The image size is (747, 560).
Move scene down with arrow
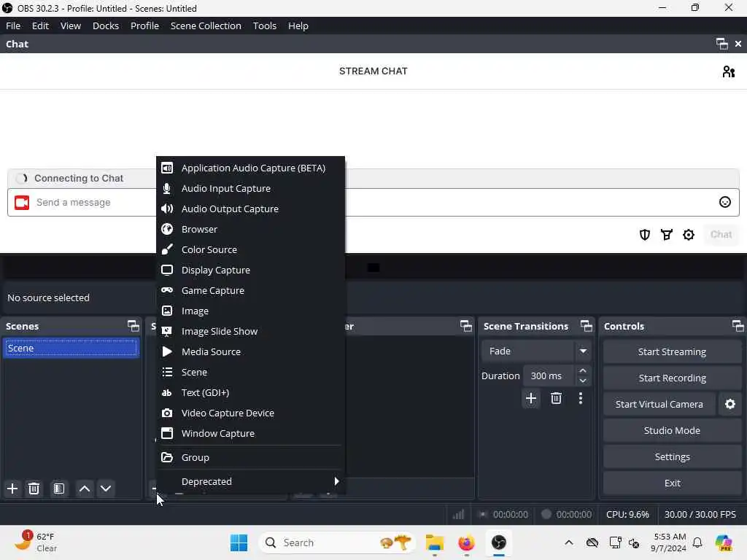coord(106,489)
